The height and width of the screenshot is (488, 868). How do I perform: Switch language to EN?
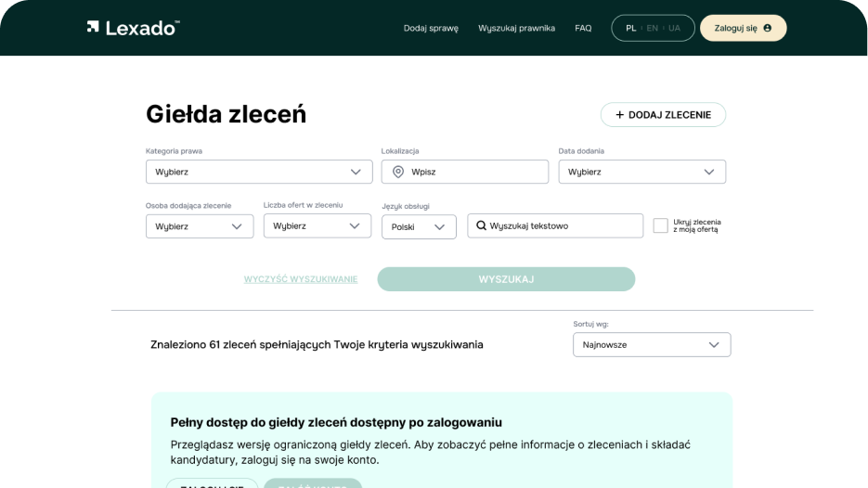click(x=652, y=28)
